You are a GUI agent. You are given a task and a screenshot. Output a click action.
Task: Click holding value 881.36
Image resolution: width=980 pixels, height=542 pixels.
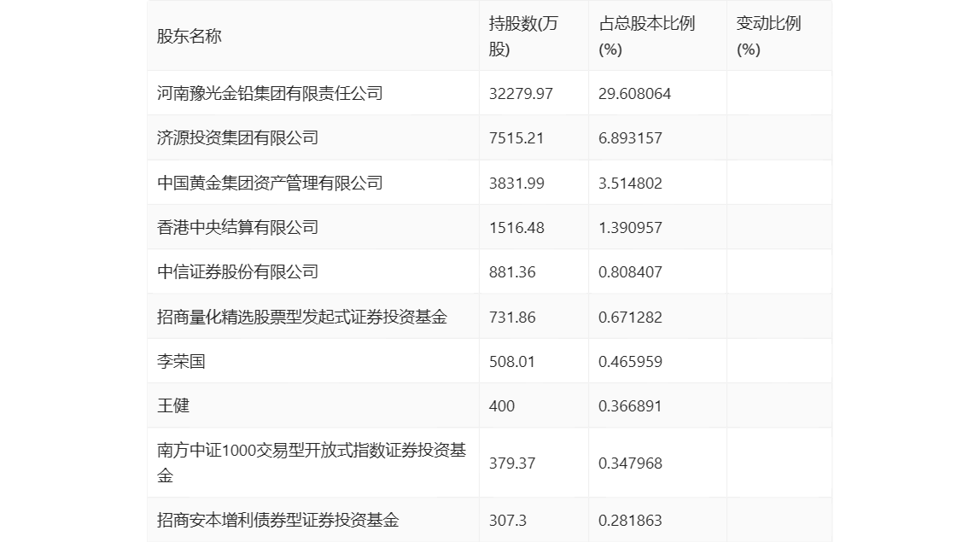pyautogui.click(x=512, y=272)
